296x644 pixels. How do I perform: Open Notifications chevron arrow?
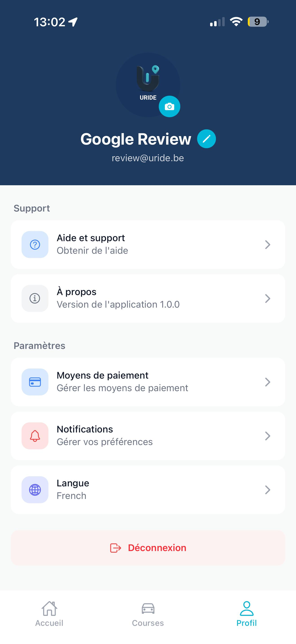pyautogui.click(x=268, y=436)
